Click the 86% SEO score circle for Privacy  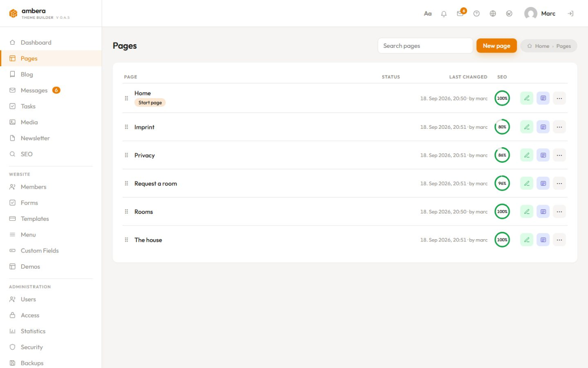click(x=502, y=155)
